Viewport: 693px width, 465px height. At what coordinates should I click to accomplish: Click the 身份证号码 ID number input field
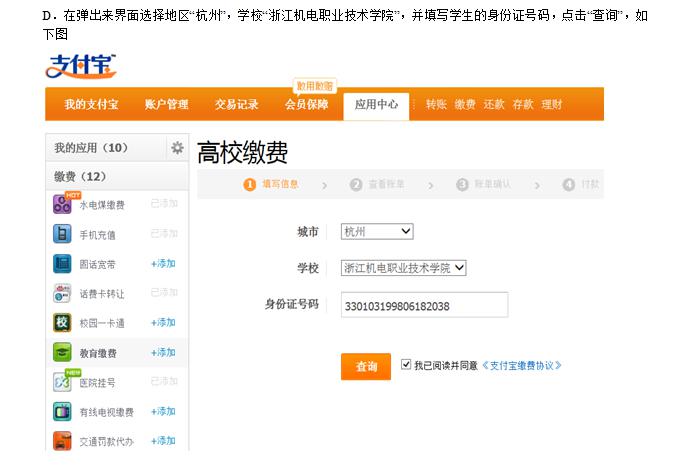424,305
